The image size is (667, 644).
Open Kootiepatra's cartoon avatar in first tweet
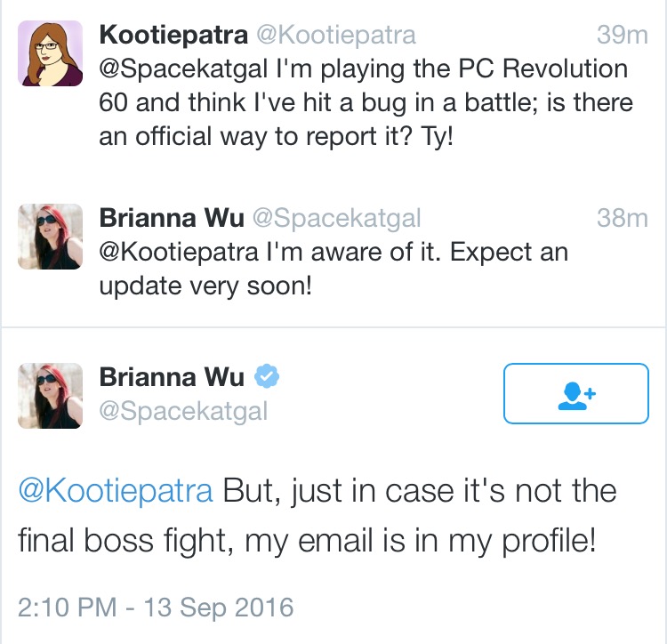click(x=50, y=53)
